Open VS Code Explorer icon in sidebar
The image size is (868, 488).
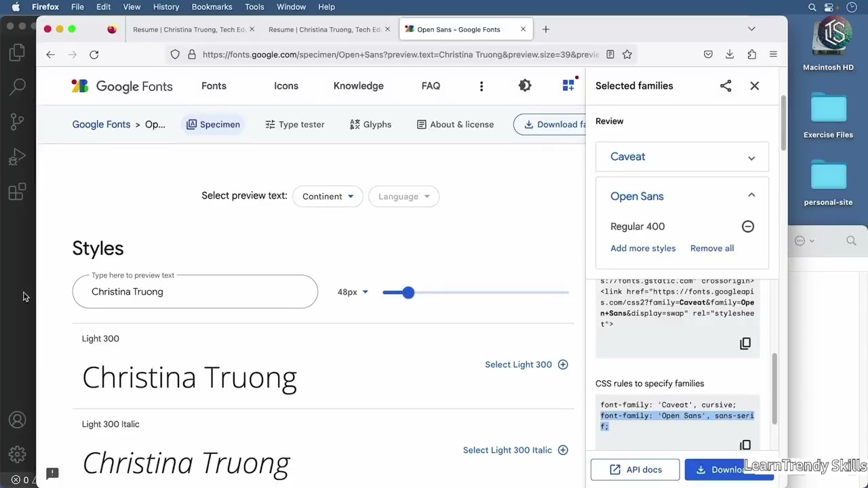pos(18,52)
